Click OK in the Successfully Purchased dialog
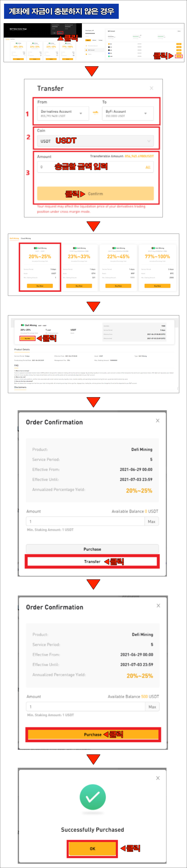The image size is (187, 868). [93, 849]
